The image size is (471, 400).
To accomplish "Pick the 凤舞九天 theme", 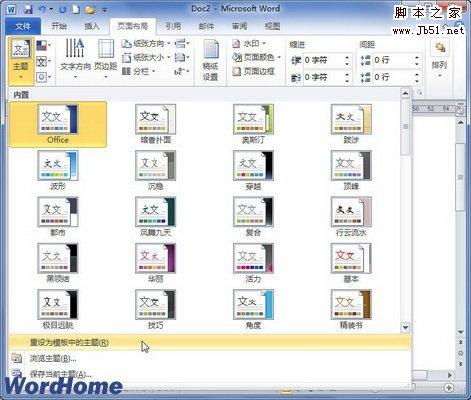I will point(155,217).
